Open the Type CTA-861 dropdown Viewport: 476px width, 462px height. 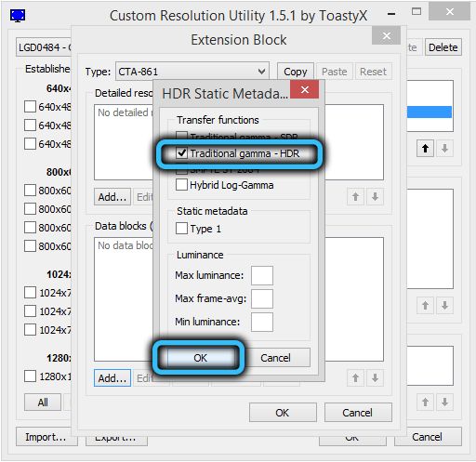(x=192, y=72)
